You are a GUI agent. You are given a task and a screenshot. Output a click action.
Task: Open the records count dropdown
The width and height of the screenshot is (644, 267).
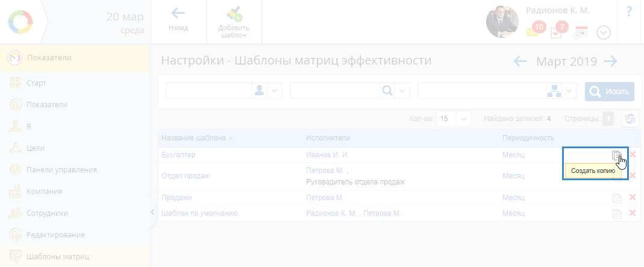coord(464,119)
